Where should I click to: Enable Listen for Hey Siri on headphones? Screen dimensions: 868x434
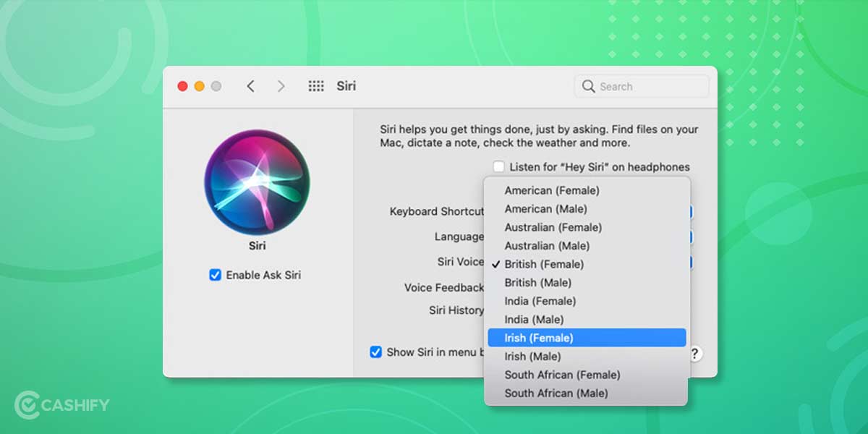coord(498,167)
